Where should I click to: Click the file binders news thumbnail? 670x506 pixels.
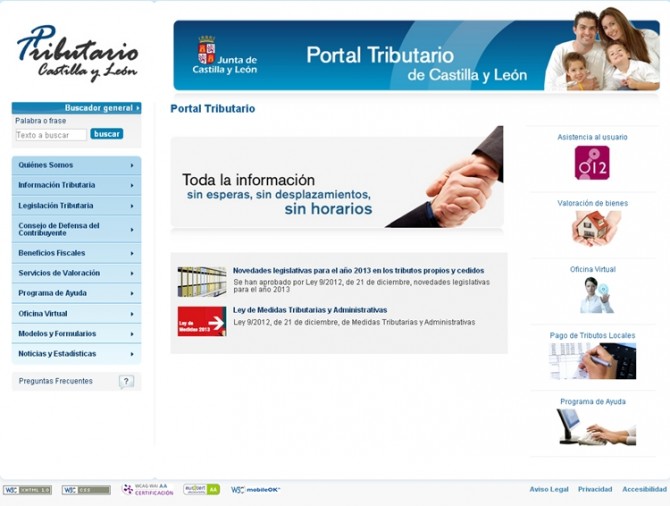(201, 282)
